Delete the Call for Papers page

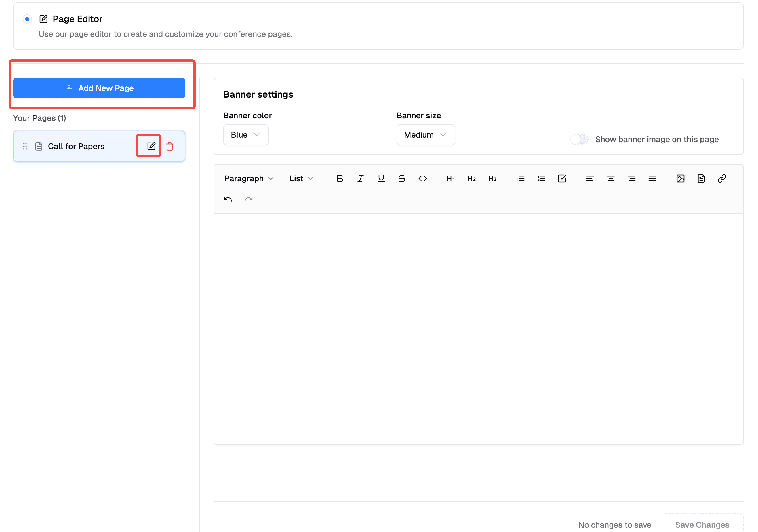point(170,146)
